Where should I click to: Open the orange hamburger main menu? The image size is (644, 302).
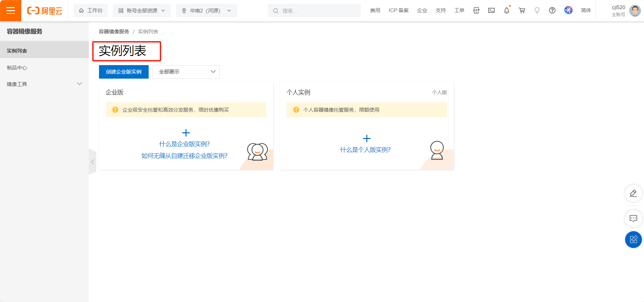tap(10, 10)
